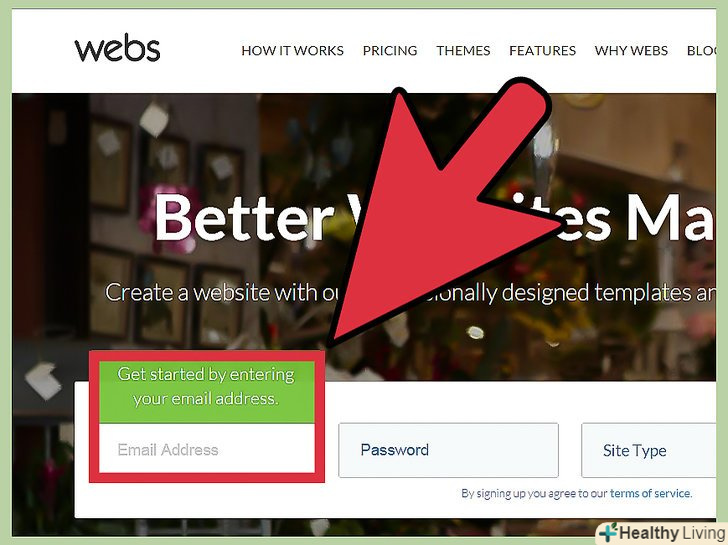Click the webs logo
This screenshot has height=545, width=728.
click(117, 48)
